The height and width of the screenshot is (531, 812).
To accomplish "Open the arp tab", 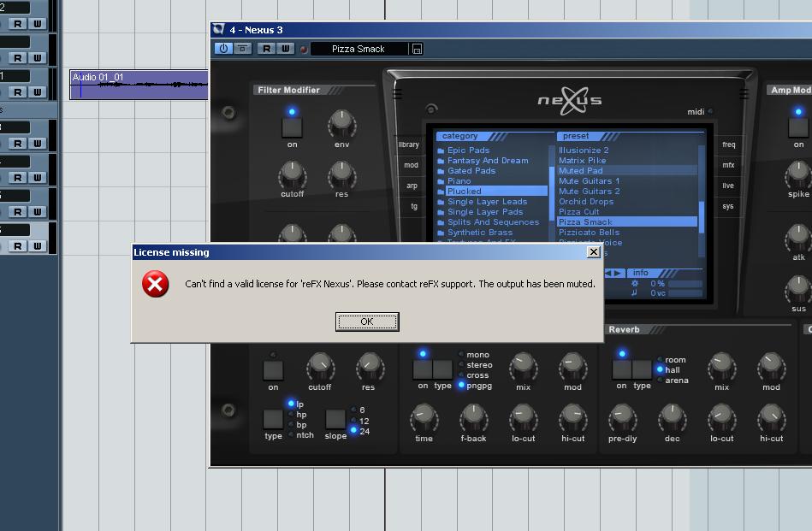I will point(412,186).
